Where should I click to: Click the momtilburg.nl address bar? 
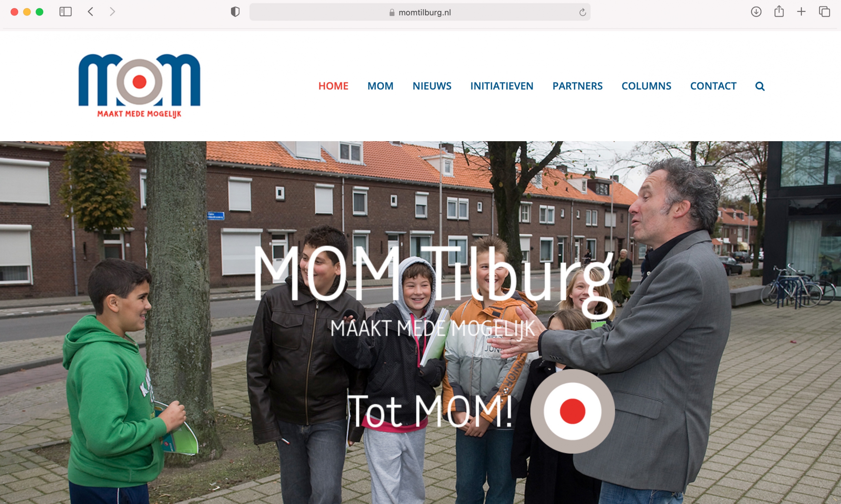(x=420, y=12)
